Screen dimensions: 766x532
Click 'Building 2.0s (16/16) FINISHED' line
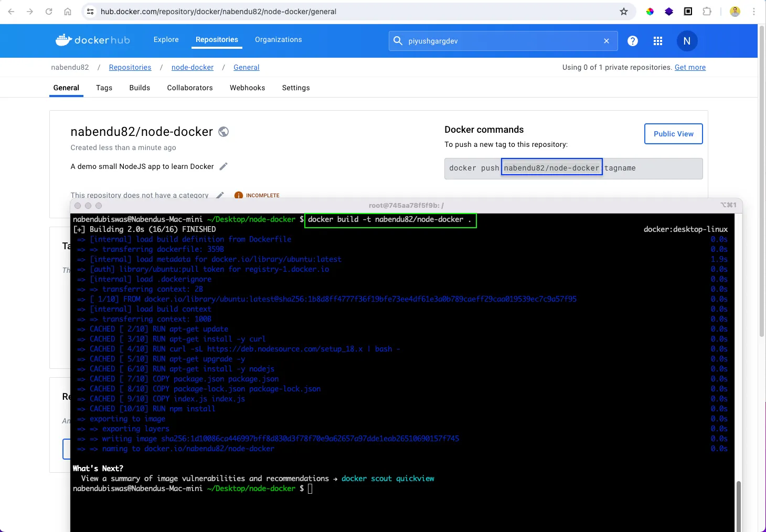click(144, 229)
